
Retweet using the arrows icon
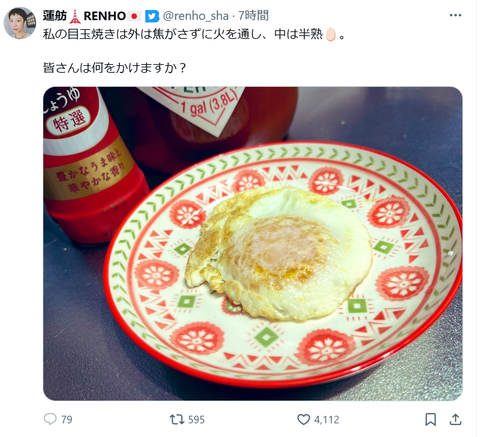(177, 419)
